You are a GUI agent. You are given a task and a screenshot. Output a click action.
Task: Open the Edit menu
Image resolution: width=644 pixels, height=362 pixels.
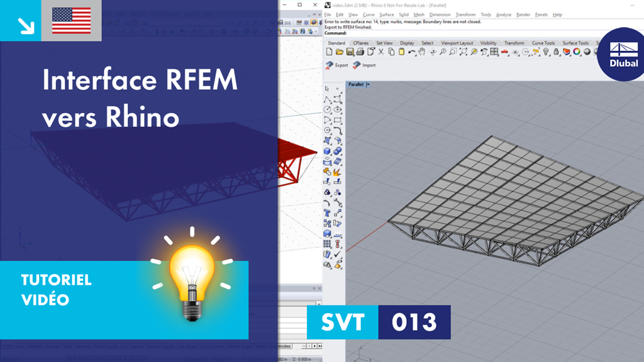click(340, 15)
